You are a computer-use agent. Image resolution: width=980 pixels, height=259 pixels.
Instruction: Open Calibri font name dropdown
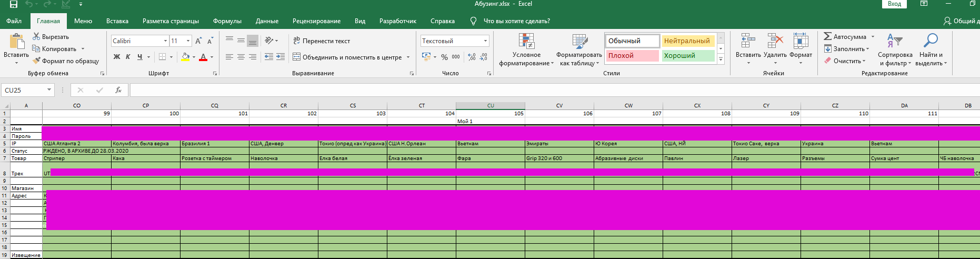pos(165,41)
